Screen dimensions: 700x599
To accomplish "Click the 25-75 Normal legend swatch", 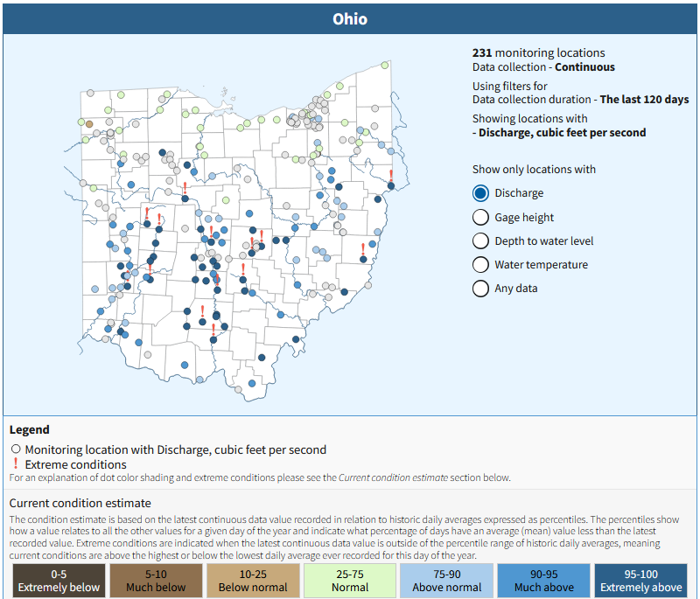I will [x=350, y=581].
